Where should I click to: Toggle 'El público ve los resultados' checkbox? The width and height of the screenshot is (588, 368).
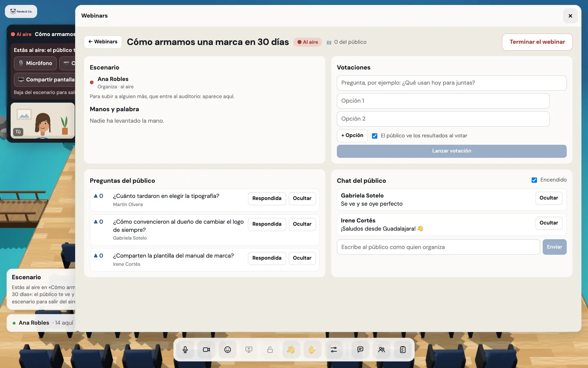[374, 136]
